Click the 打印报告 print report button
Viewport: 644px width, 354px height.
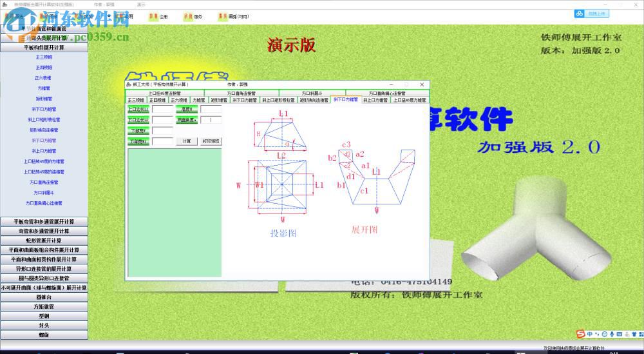coord(211,141)
